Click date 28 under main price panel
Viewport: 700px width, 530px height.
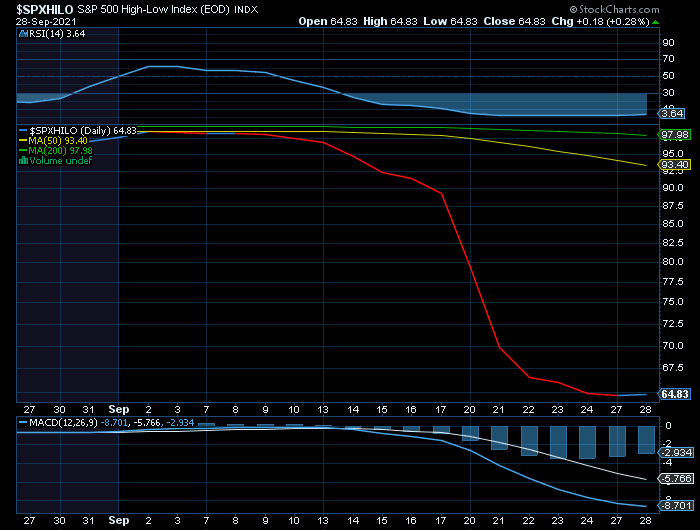(646, 409)
